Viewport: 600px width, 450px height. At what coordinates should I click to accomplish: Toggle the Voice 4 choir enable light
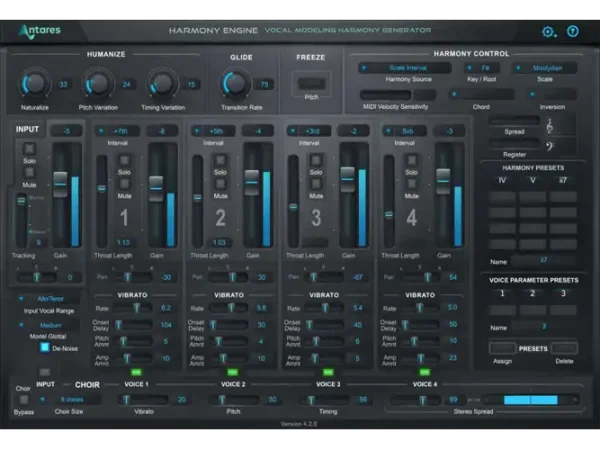tap(424, 372)
